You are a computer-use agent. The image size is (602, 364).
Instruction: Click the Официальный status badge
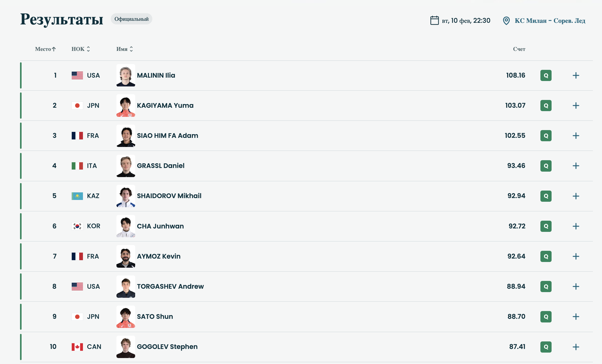click(x=131, y=19)
